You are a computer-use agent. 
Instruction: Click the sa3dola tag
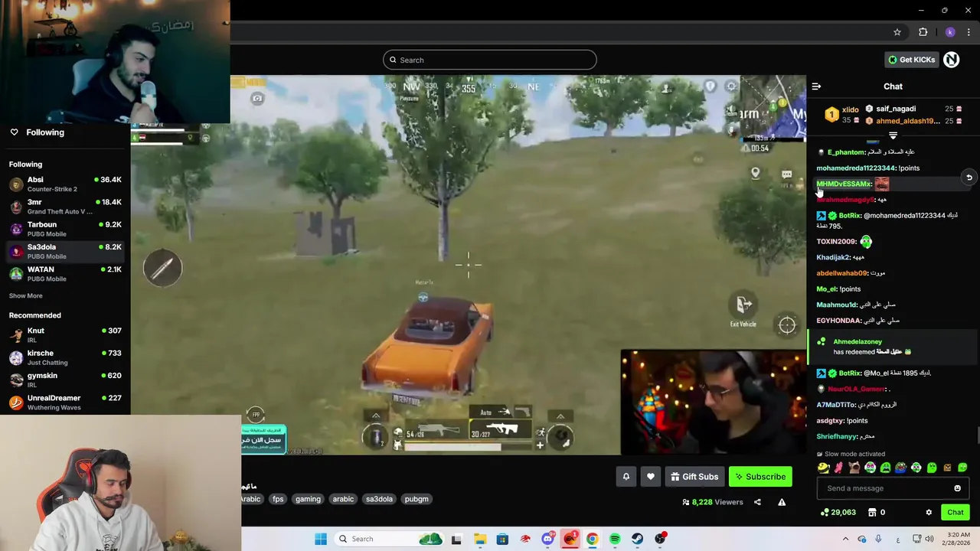click(379, 499)
